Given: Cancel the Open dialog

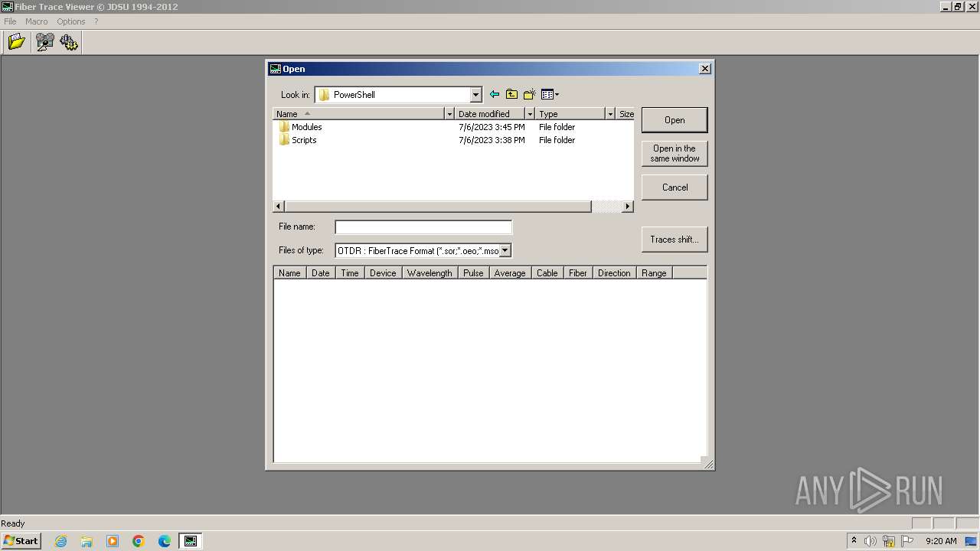Looking at the screenshot, I should click(675, 187).
